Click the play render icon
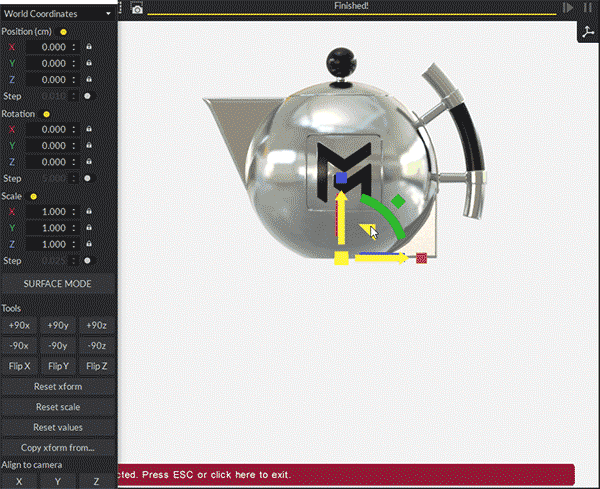Viewport: 600px width, 489px height. tap(568, 8)
